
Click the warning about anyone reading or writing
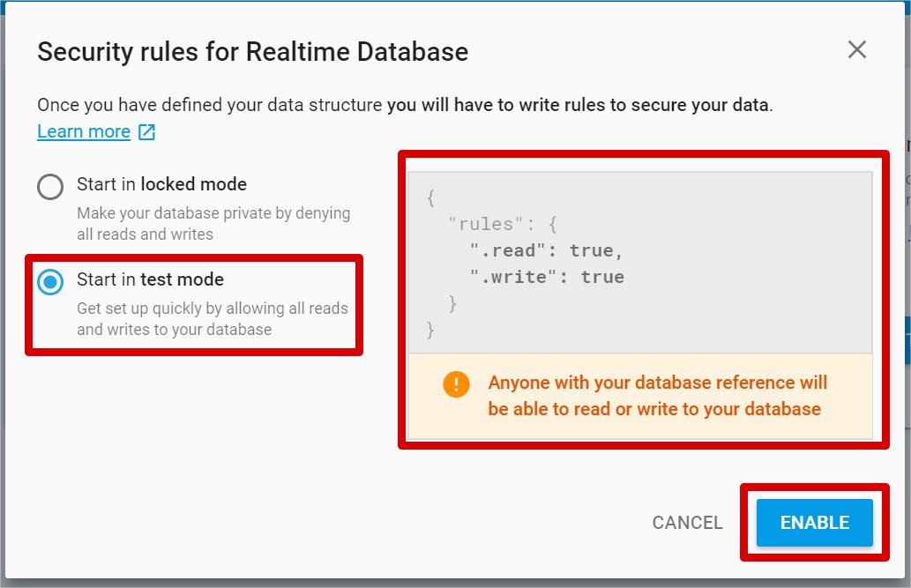[656, 396]
